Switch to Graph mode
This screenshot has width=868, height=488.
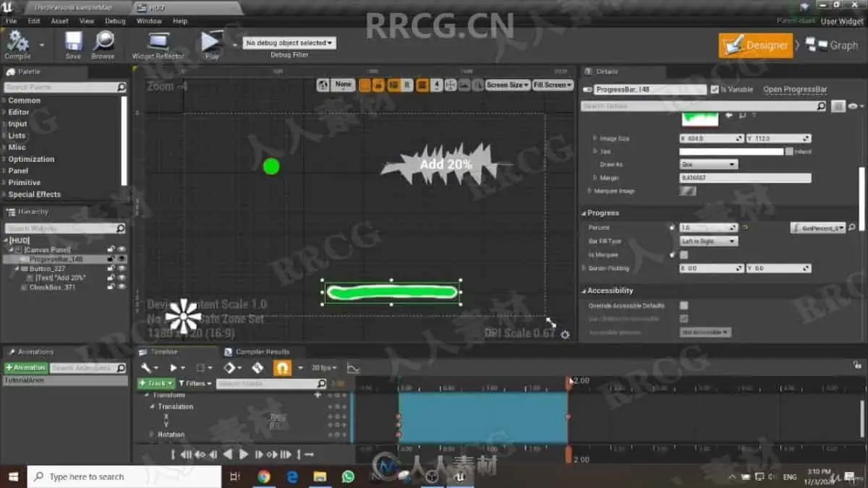tap(833, 45)
